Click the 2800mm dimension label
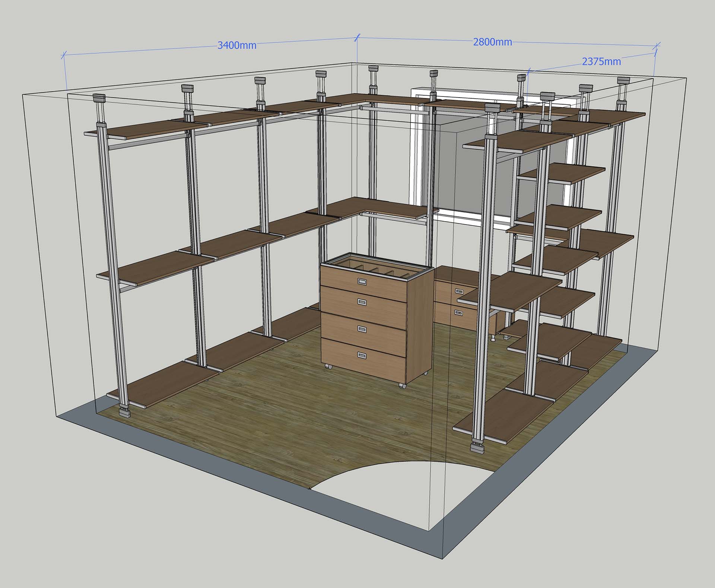The height and width of the screenshot is (588, 715). 492,42
